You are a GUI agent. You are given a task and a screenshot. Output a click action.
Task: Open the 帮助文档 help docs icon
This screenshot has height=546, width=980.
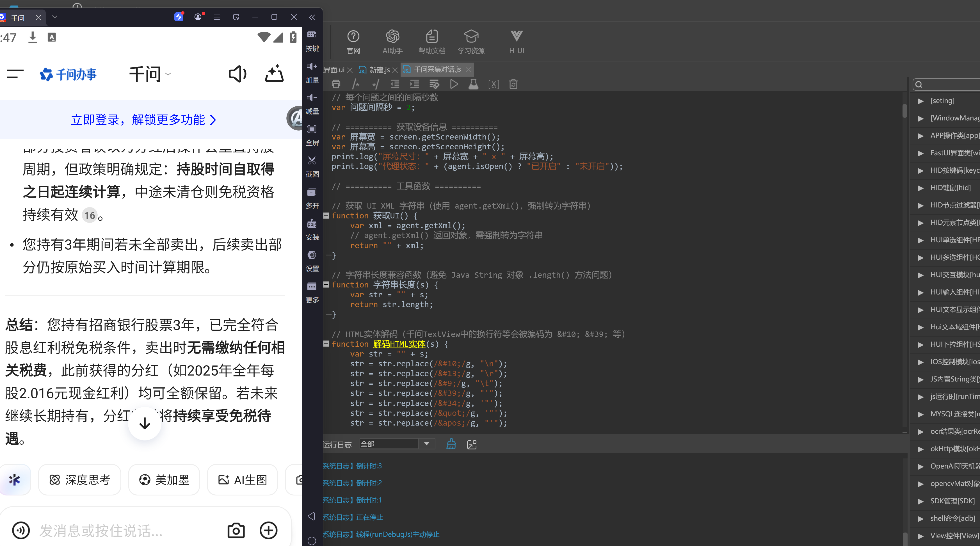(x=432, y=42)
